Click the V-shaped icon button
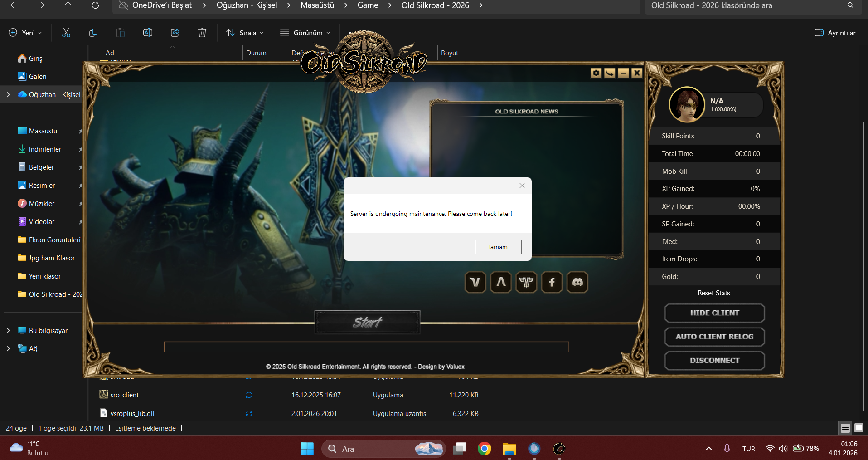 (475, 282)
